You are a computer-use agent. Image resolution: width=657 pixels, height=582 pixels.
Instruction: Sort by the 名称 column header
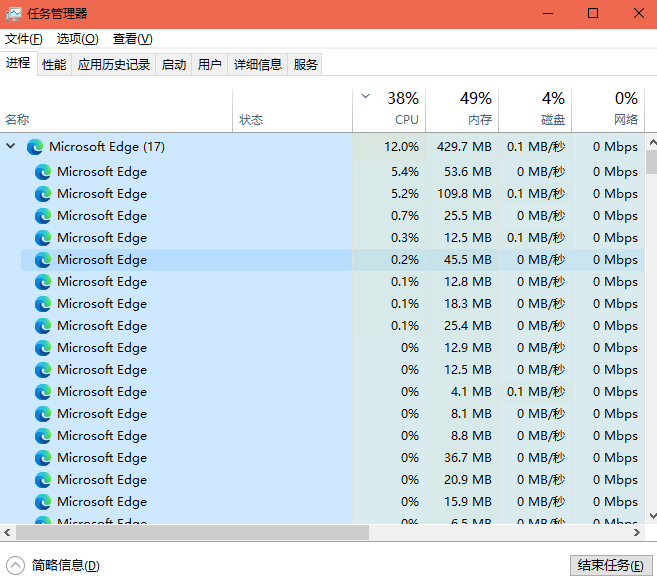(x=116, y=111)
